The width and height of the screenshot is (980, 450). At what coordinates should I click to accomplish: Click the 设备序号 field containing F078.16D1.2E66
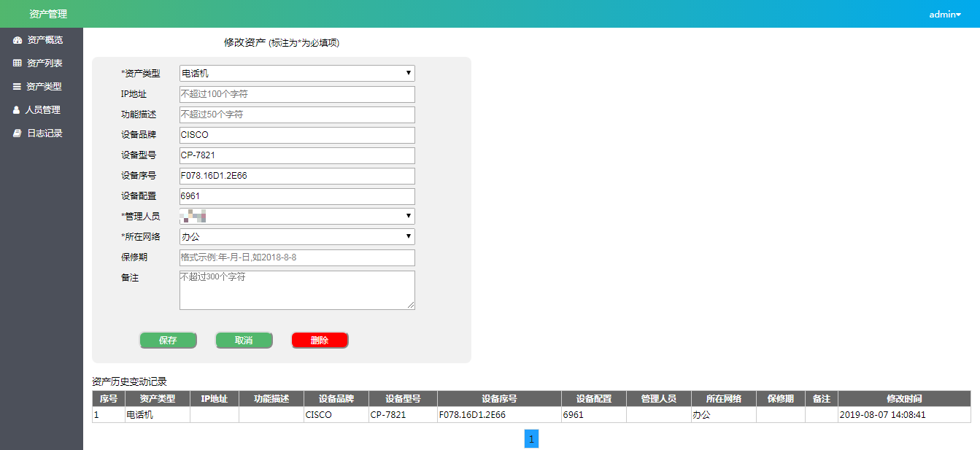click(x=297, y=176)
